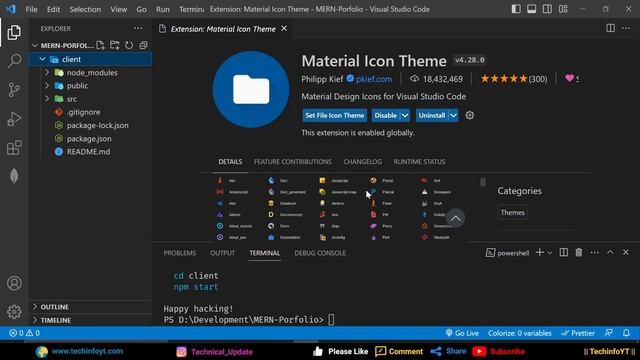The height and width of the screenshot is (360, 640).
Task: Click the feedback icon in status bar
Action: click(x=609, y=333)
